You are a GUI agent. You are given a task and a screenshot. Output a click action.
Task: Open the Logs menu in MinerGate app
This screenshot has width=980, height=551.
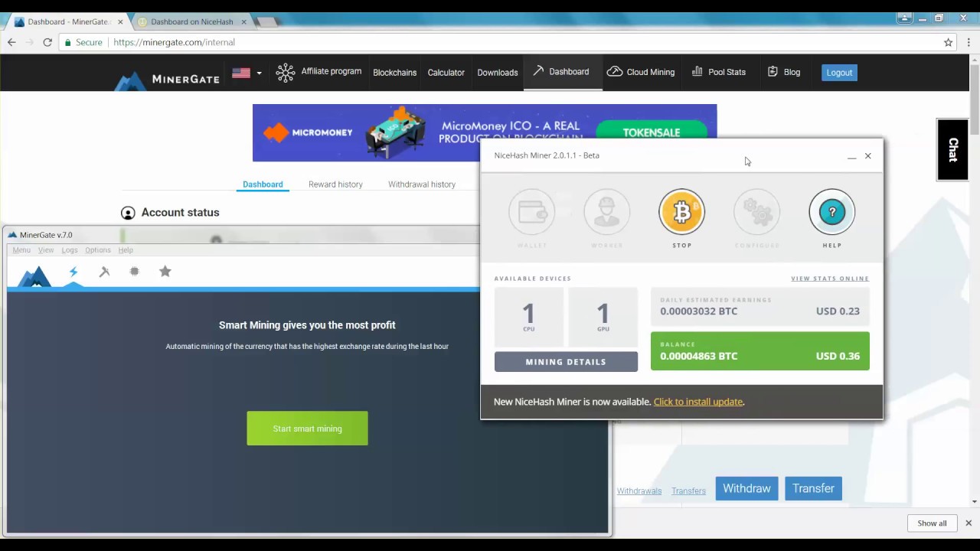coord(70,250)
